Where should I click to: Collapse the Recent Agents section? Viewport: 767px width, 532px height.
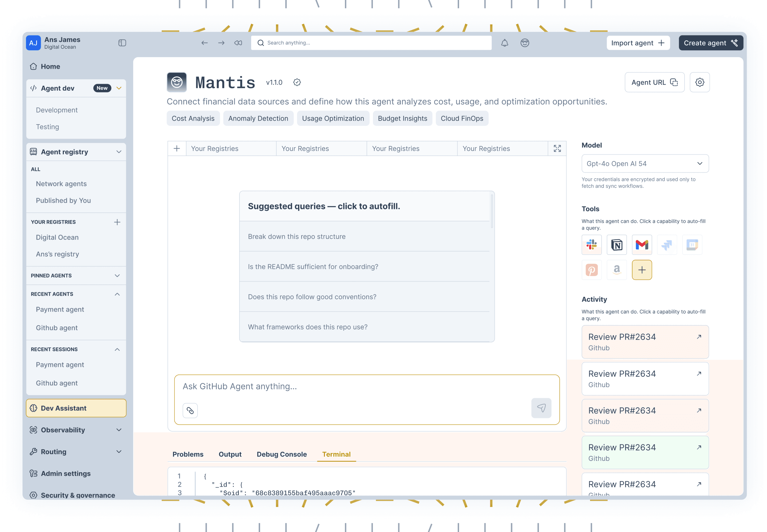(x=117, y=294)
